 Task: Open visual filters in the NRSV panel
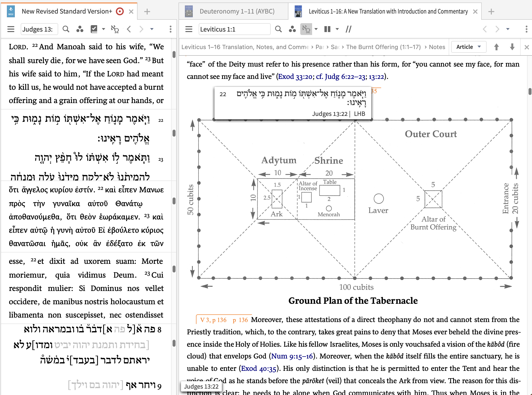[80, 29]
